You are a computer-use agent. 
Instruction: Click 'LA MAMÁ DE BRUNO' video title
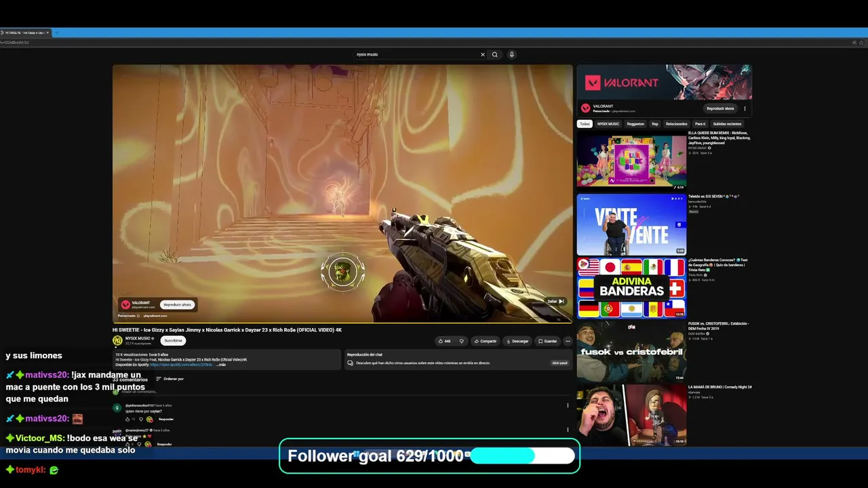coord(720,387)
